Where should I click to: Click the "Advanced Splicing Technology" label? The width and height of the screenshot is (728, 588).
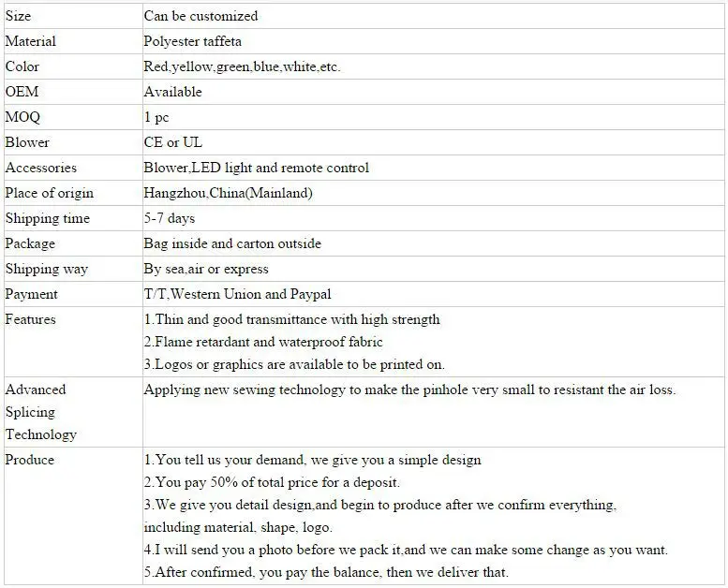tap(40, 412)
